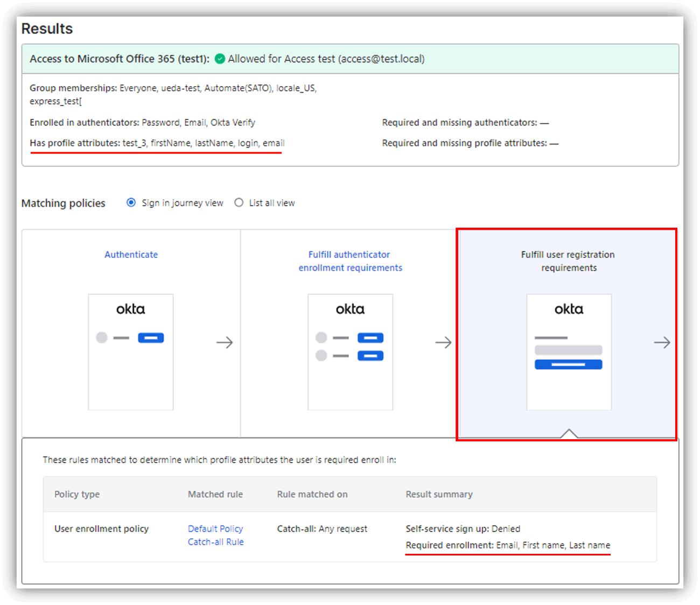Image resolution: width=700 pixels, height=605 pixels.
Task: Click the 'Matched rule' column header
Action: click(215, 494)
